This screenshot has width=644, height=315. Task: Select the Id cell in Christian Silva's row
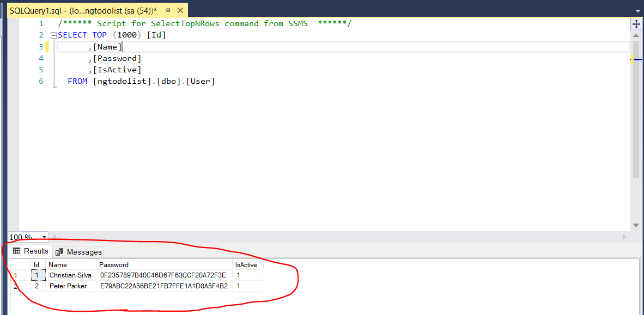[38, 275]
